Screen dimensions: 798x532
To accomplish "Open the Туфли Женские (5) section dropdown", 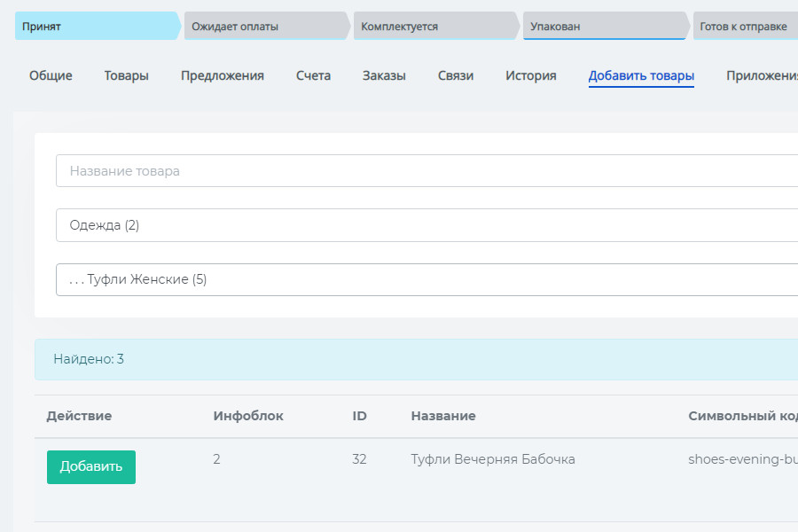I will click(426, 279).
